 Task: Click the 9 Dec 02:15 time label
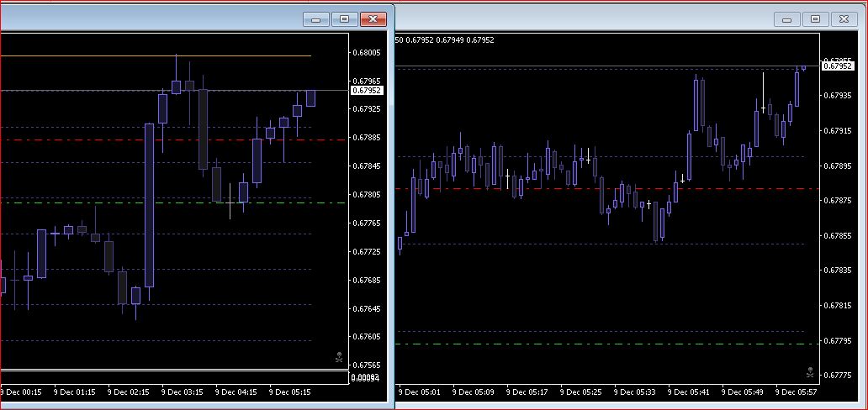[129, 392]
